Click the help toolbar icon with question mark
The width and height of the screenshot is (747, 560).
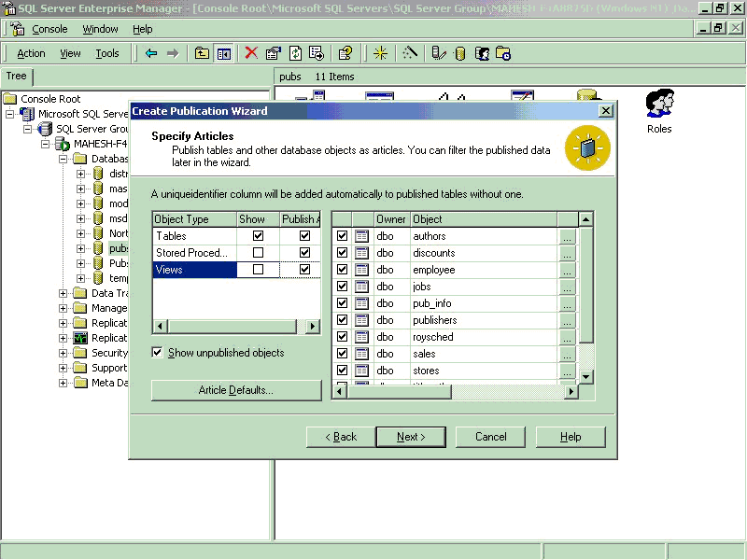[345, 53]
